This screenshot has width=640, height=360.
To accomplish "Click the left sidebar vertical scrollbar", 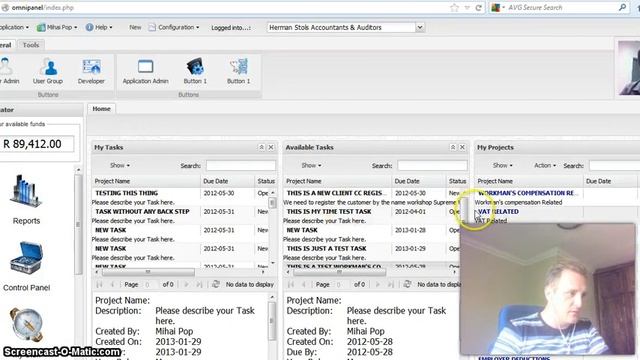I will (78, 224).
